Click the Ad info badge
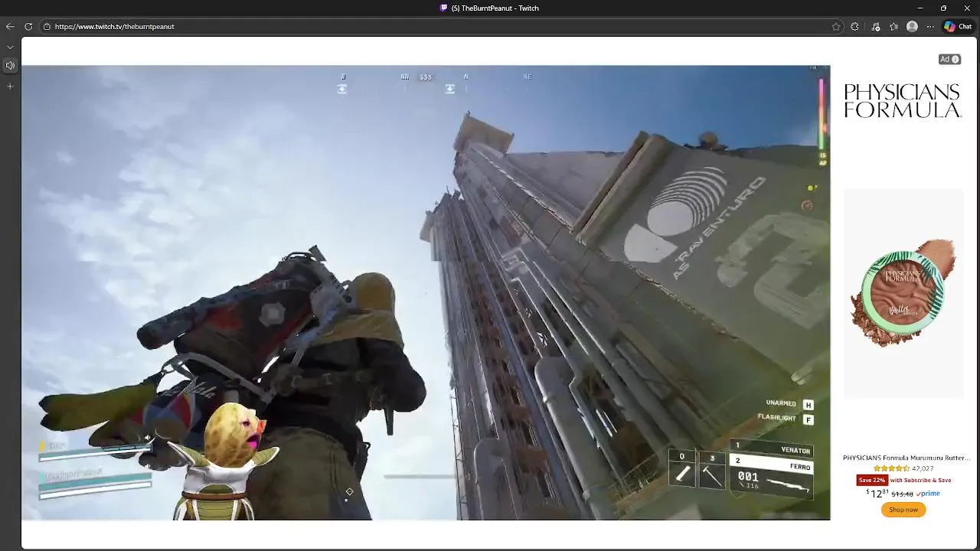 pyautogui.click(x=949, y=59)
